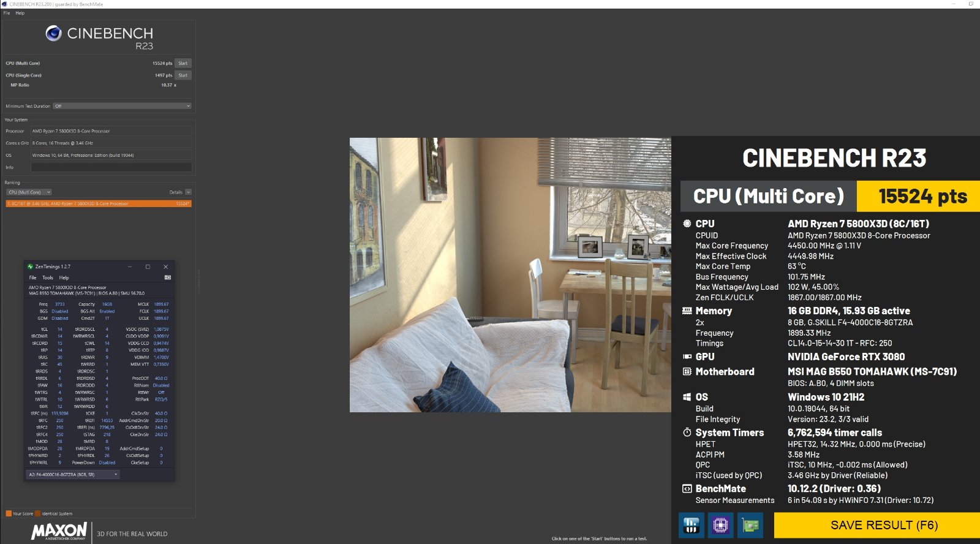Click the Processor field in Your System
Image resolution: width=980 pixels, height=544 pixels.
tap(111, 131)
